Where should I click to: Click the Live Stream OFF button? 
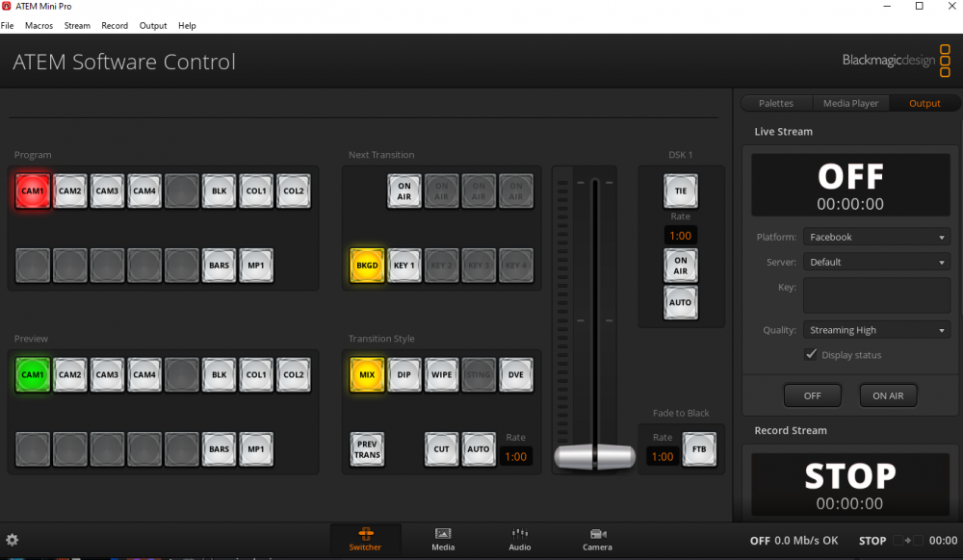[813, 395]
